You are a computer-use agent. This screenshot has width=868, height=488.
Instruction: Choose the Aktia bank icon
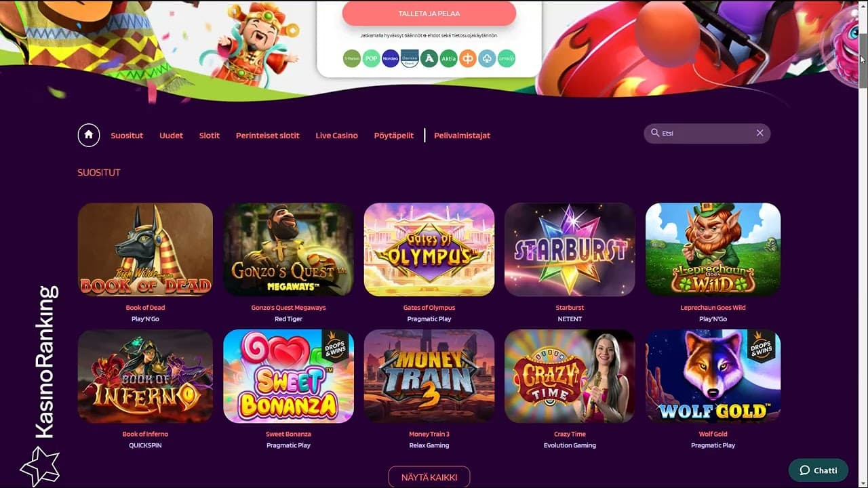pos(448,58)
